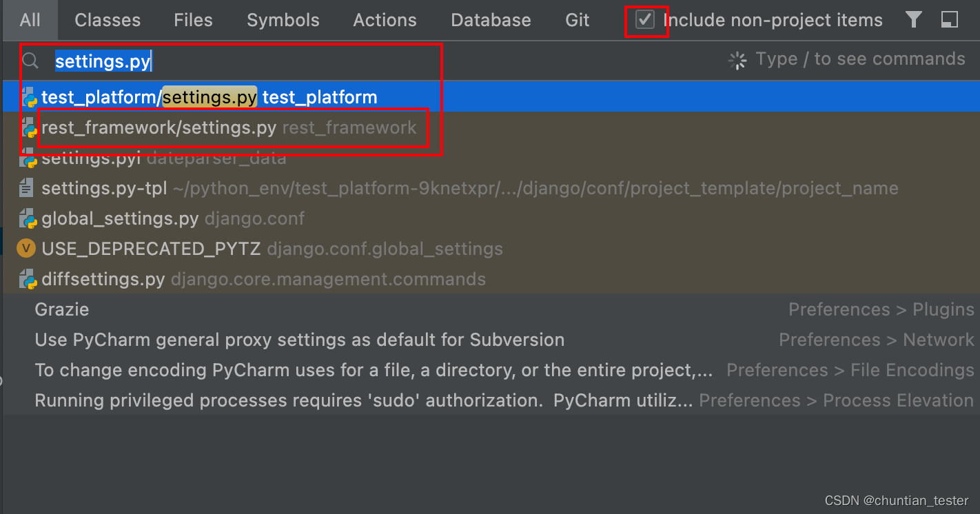Open the search filter funnel icon

point(913,20)
